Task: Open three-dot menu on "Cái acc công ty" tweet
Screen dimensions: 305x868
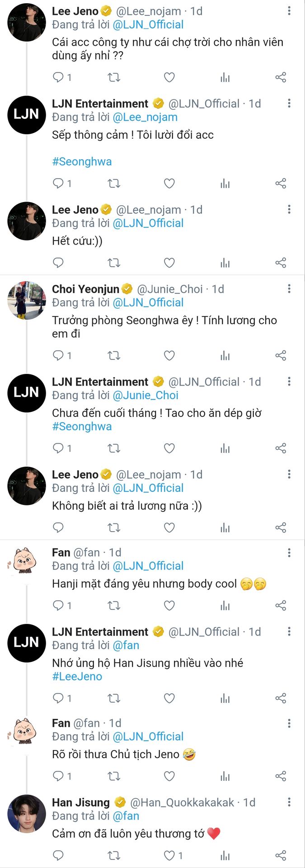Action: coord(289,11)
